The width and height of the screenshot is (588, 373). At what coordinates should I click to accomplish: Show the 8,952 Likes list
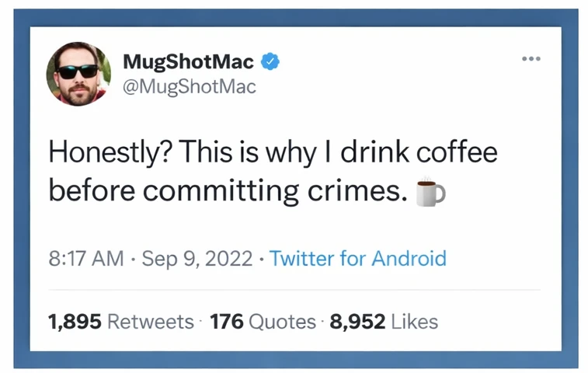click(384, 321)
